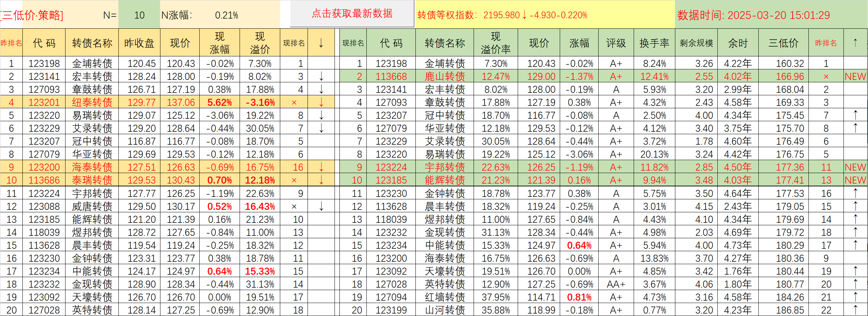Image resolution: width=868 pixels, height=316 pixels.
Task: Select bond code 113668
Action: pyautogui.click(x=391, y=76)
